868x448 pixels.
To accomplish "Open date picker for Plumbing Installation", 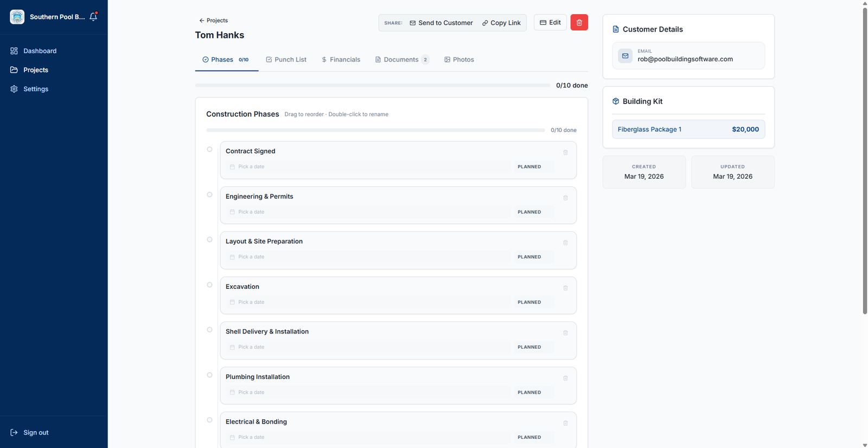I will pos(251,392).
